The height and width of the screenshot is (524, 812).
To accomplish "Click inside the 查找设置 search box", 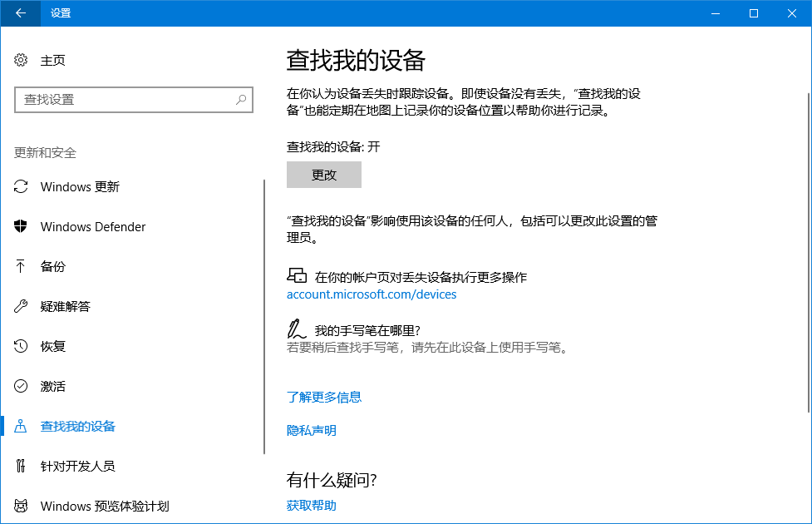I will click(x=133, y=99).
